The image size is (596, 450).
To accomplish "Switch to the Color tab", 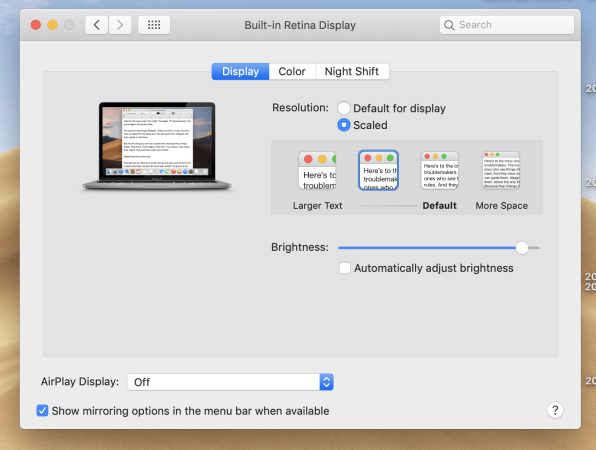I will click(x=292, y=71).
